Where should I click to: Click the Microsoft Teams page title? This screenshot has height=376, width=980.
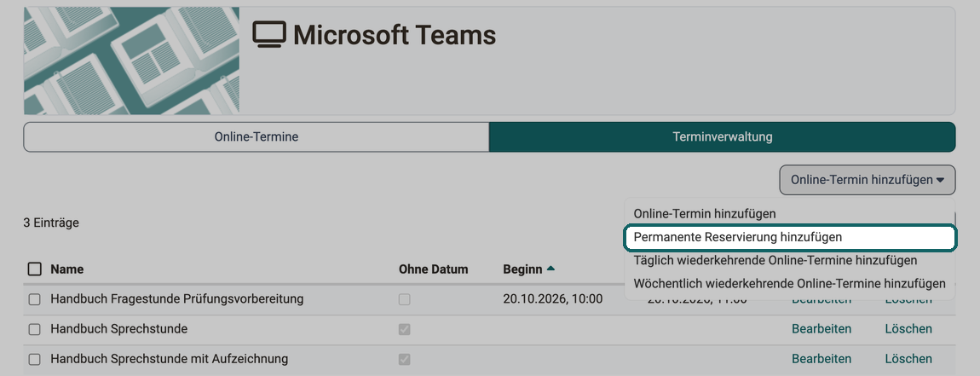point(395,35)
